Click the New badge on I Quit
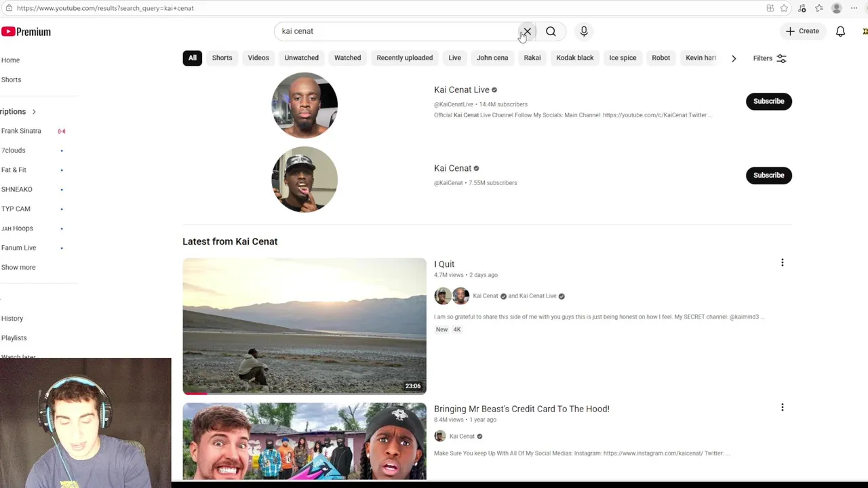 click(x=441, y=329)
